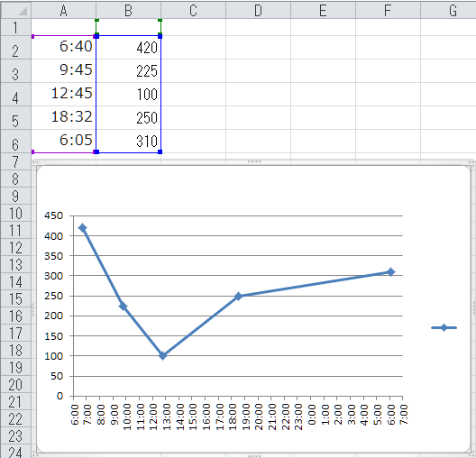
Task: Click cell with value 420
Action: [128, 48]
